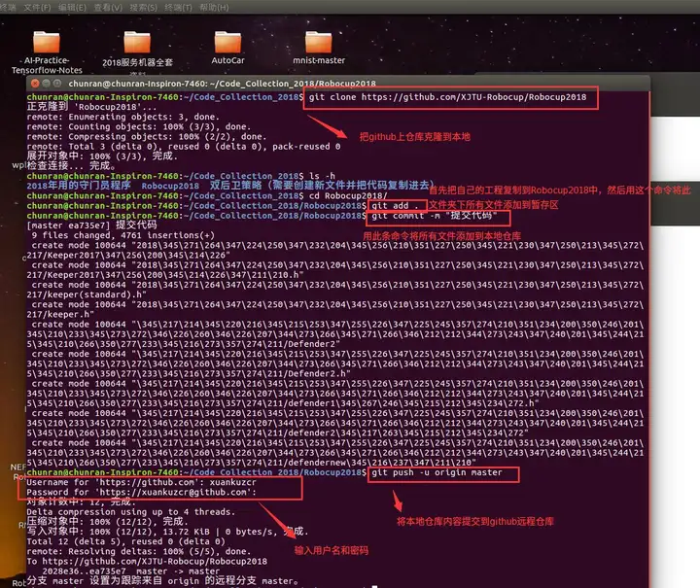The height and width of the screenshot is (588, 700).
Task: Click the line Total 12 (delta 5), reused 0
Action: (x=125, y=541)
